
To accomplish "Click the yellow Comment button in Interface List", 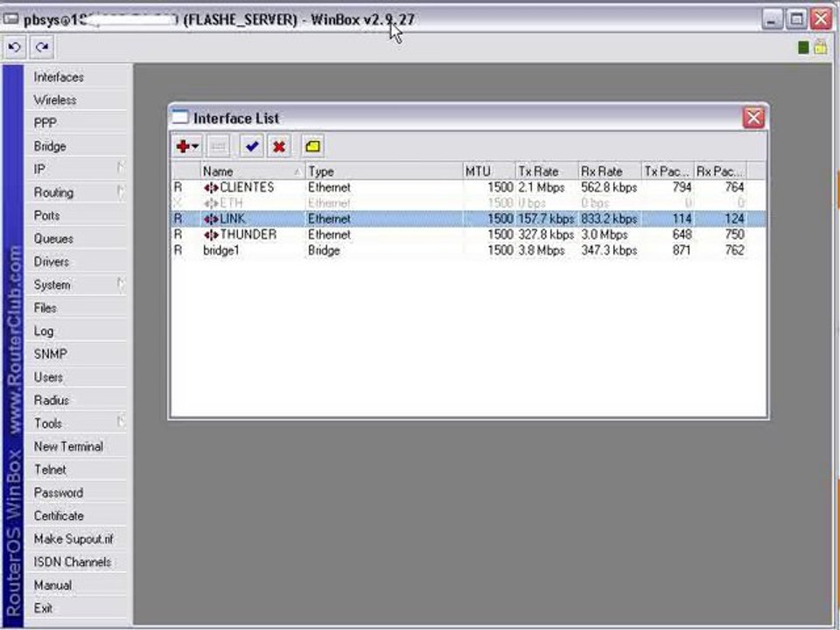I will (313, 146).
